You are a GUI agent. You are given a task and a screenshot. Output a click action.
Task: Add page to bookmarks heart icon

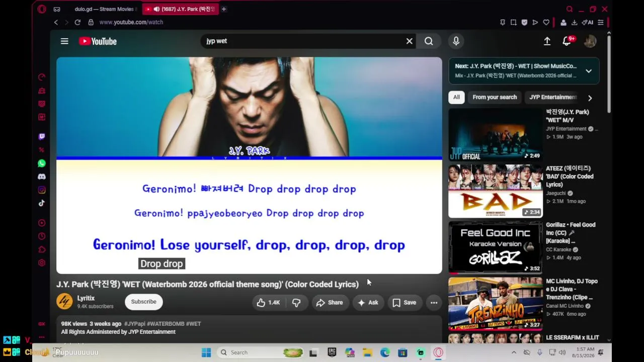546,22
